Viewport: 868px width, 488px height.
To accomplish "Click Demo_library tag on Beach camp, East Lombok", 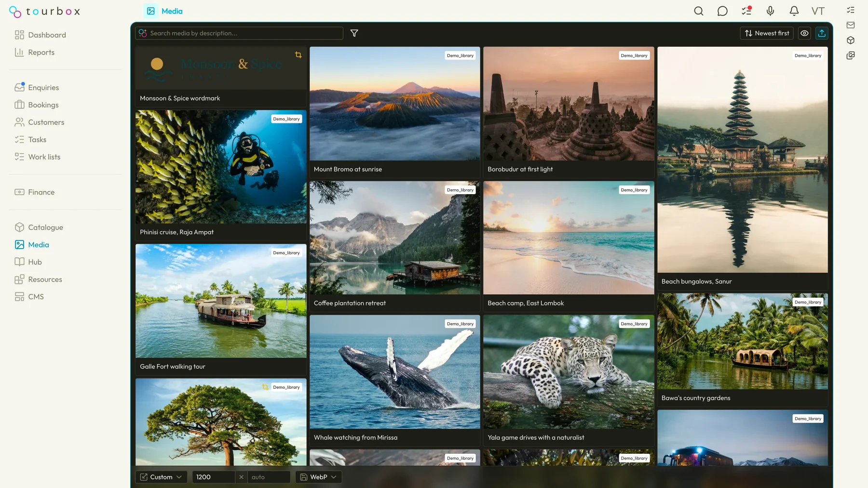I will pos(634,190).
